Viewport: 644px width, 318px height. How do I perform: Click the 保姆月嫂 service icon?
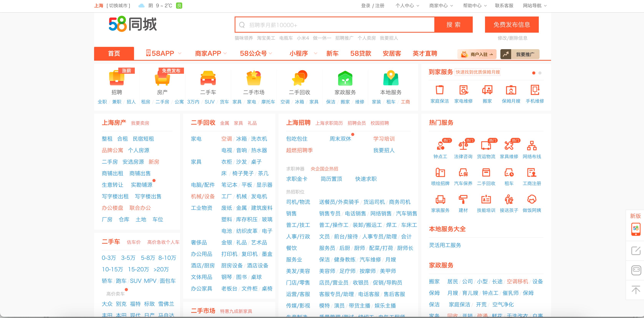point(511,90)
